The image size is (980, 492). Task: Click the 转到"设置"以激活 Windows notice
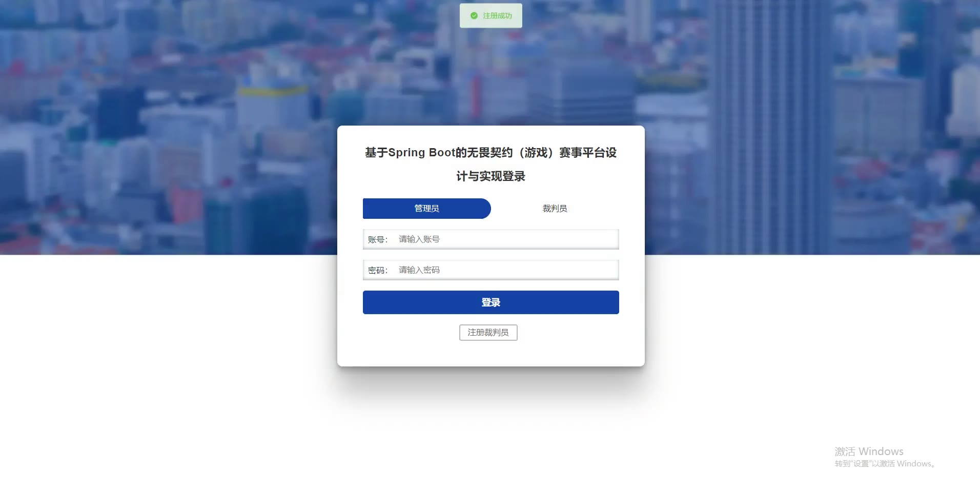point(886,464)
